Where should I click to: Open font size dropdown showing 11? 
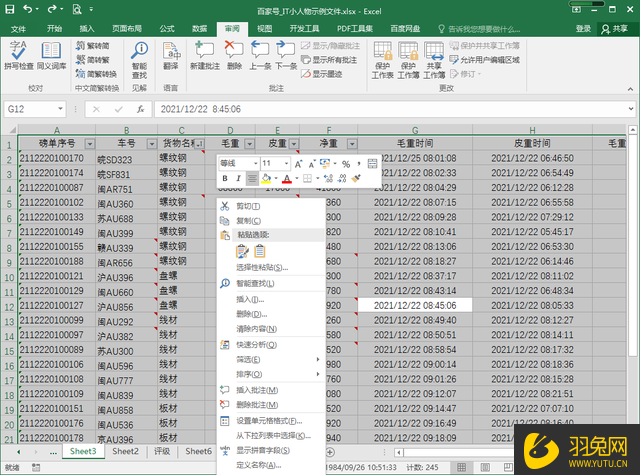(x=286, y=164)
